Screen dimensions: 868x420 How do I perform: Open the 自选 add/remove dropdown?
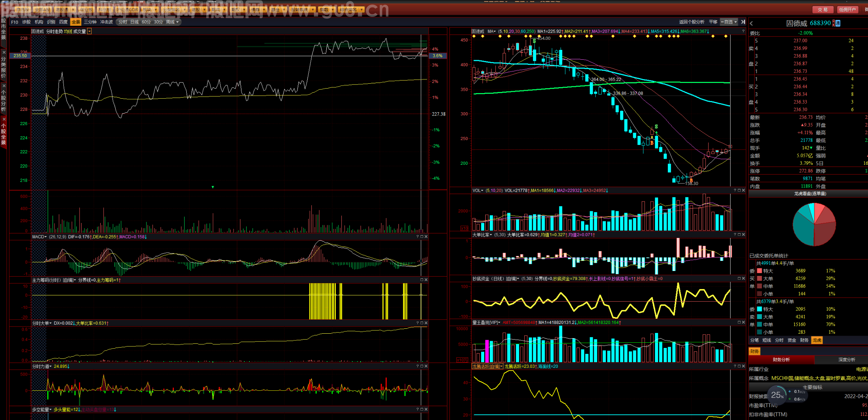729,22
